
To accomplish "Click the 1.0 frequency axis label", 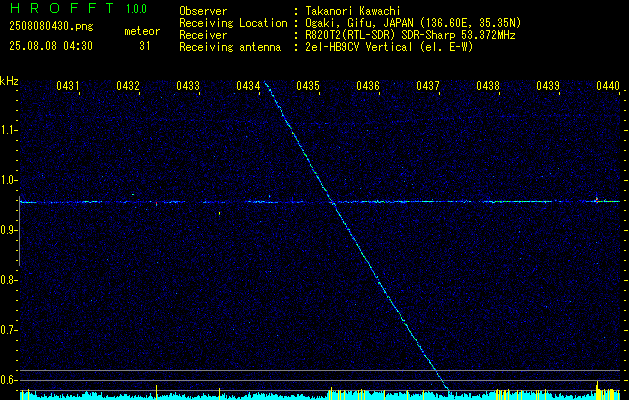I will click(x=8, y=180).
